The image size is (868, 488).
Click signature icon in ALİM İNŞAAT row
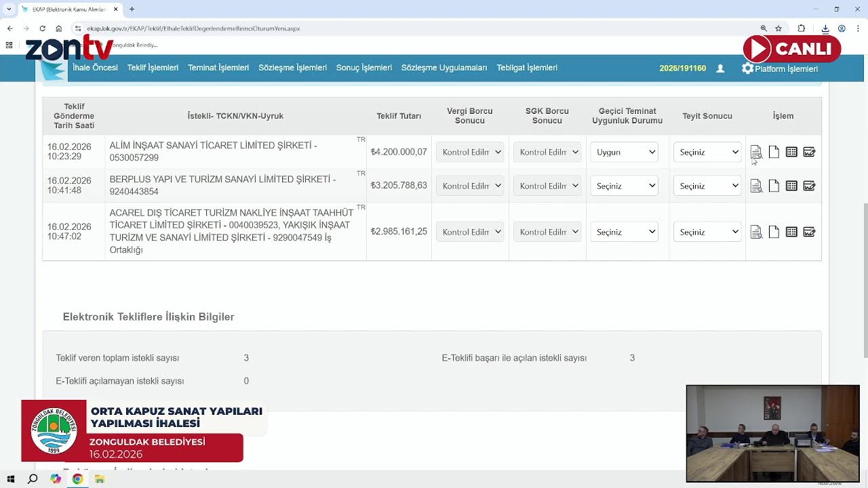pyautogui.click(x=809, y=152)
